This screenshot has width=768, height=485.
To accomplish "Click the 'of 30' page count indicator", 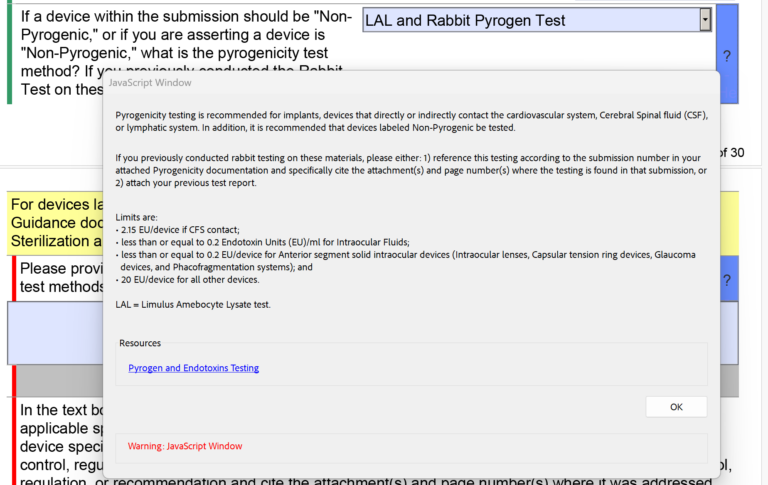I will click(731, 153).
